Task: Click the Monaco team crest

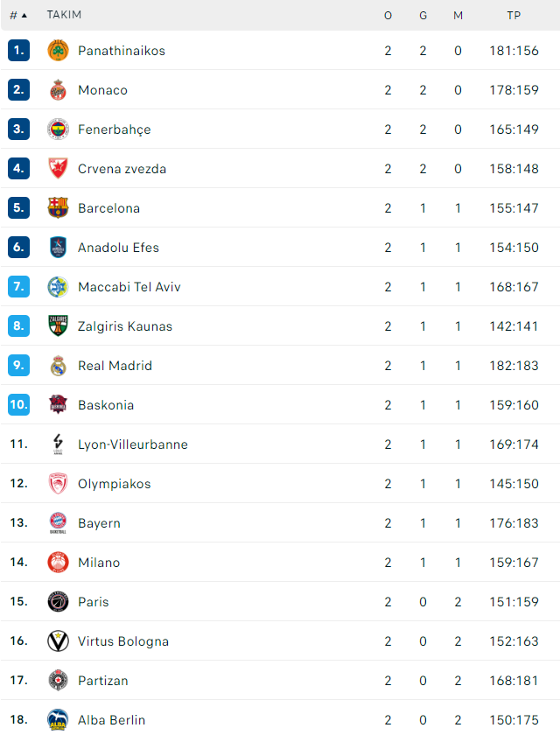Action: point(58,90)
